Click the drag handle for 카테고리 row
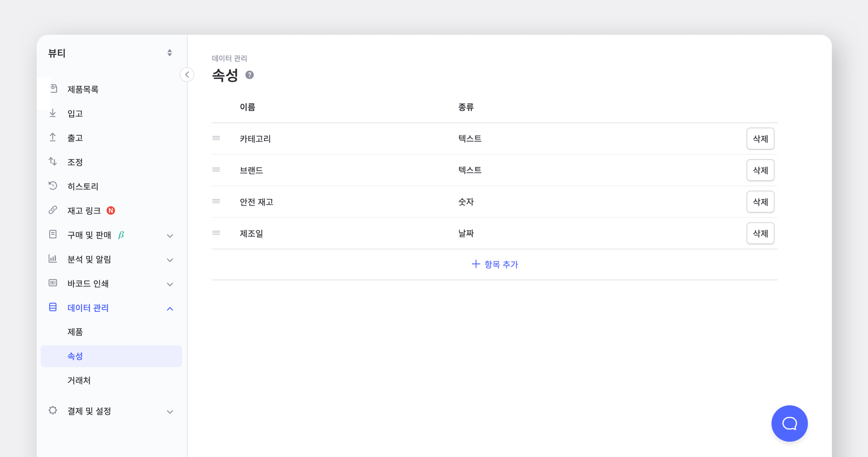868x457 pixels. click(216, 138)
